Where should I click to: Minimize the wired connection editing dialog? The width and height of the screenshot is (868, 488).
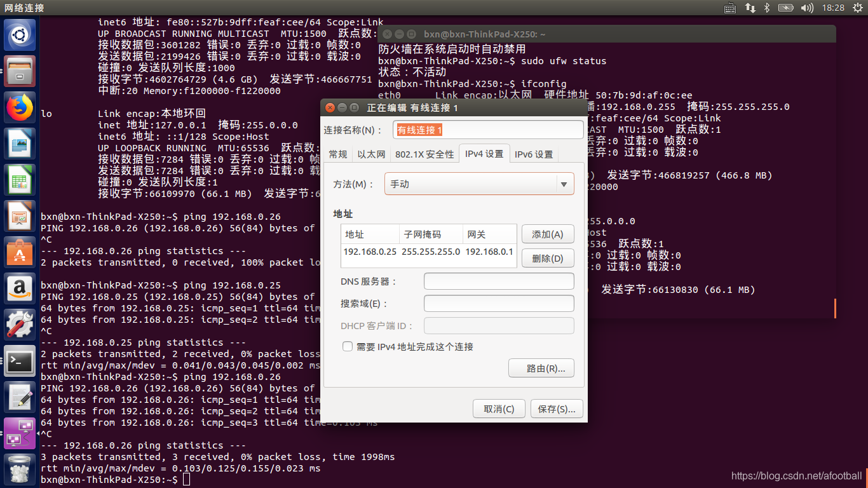click(342, 107)
